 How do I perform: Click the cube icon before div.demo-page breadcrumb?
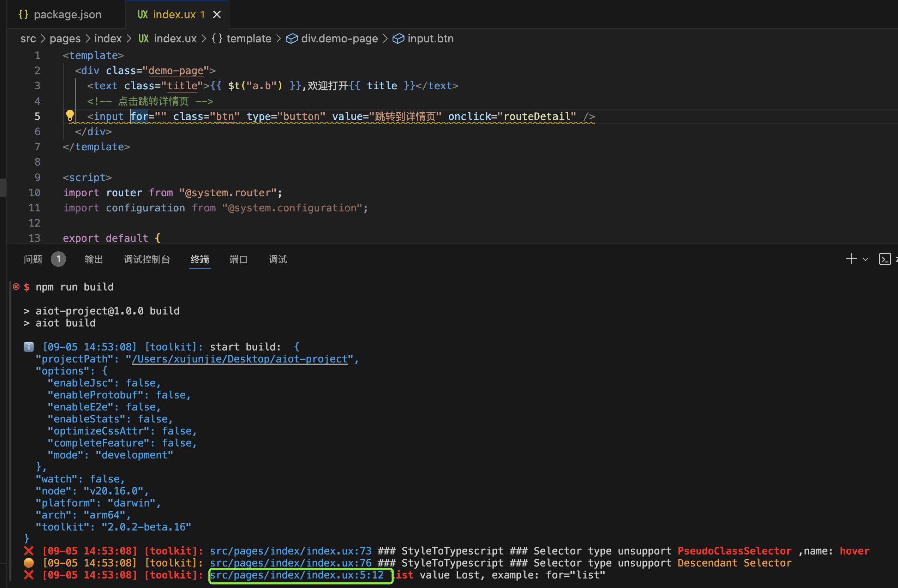pos(291,39)
